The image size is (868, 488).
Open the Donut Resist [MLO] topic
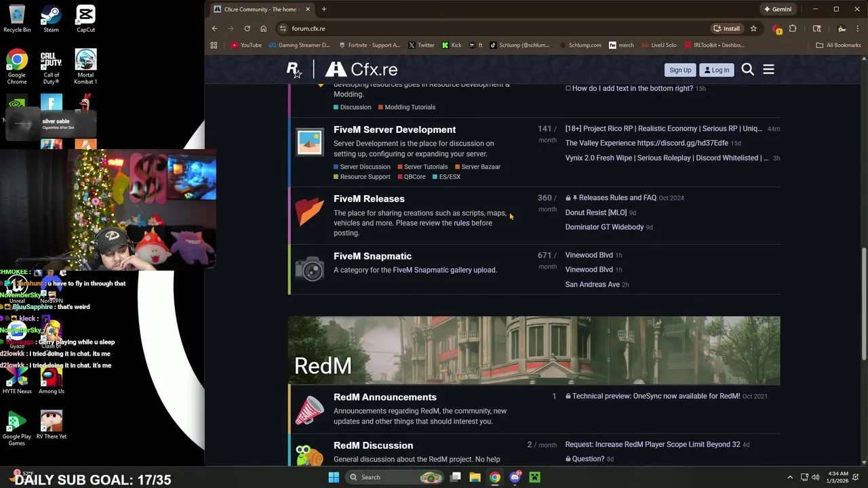[596, 213]
